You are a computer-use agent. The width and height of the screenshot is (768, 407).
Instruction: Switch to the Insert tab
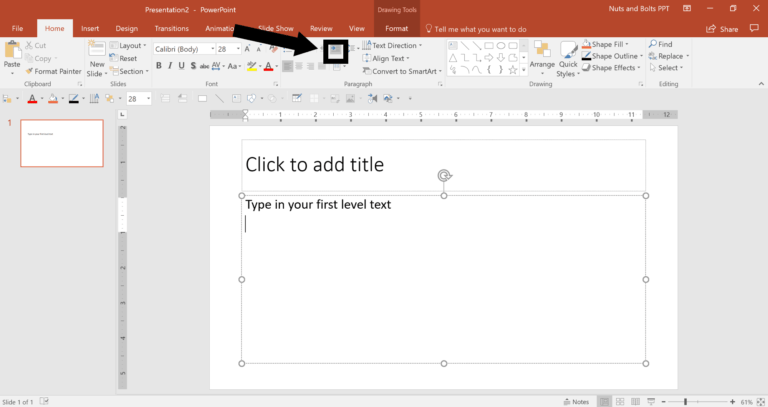pos(90,28)
